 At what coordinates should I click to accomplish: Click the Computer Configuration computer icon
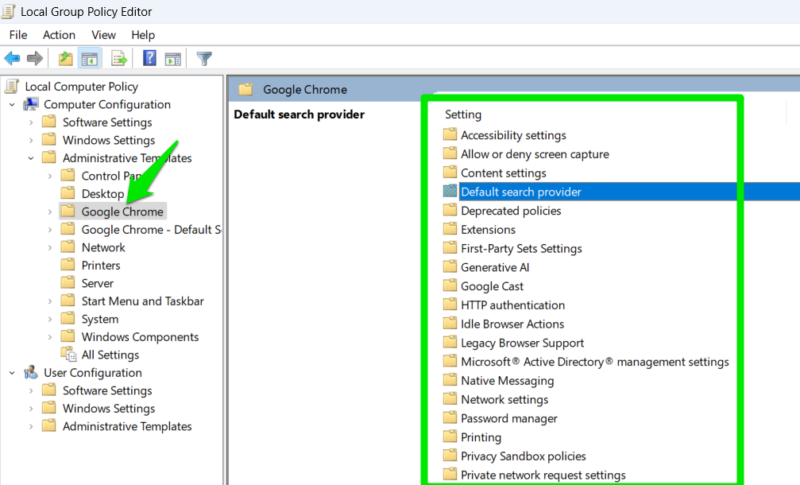click(31, 104)
